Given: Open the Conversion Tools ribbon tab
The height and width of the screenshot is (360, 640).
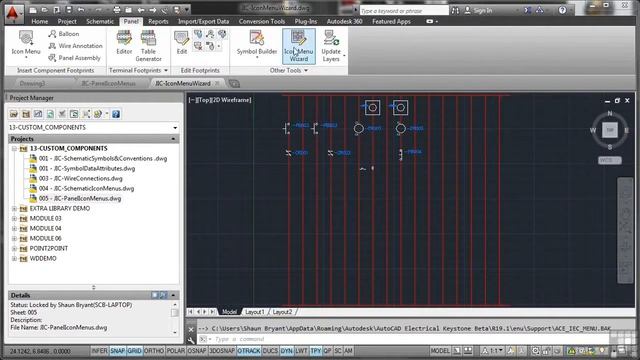Looking at the screenshot, I should pos(262,21).
